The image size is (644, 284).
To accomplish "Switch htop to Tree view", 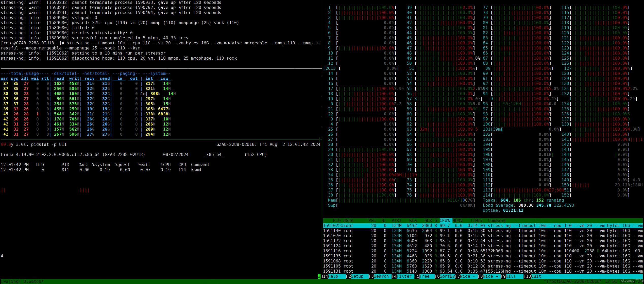I will pyautogui.click(x=425, y=276).
